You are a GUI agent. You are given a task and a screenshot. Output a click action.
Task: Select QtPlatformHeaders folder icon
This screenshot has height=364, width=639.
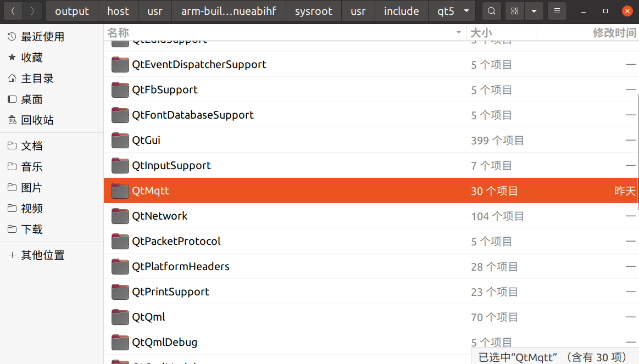(x=120, y=266)
